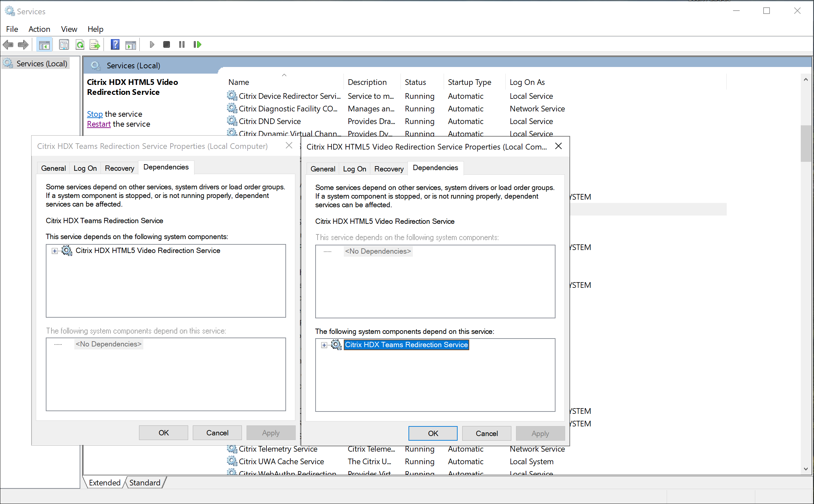
Task: Open the Action menu
Action: point(39,29)
